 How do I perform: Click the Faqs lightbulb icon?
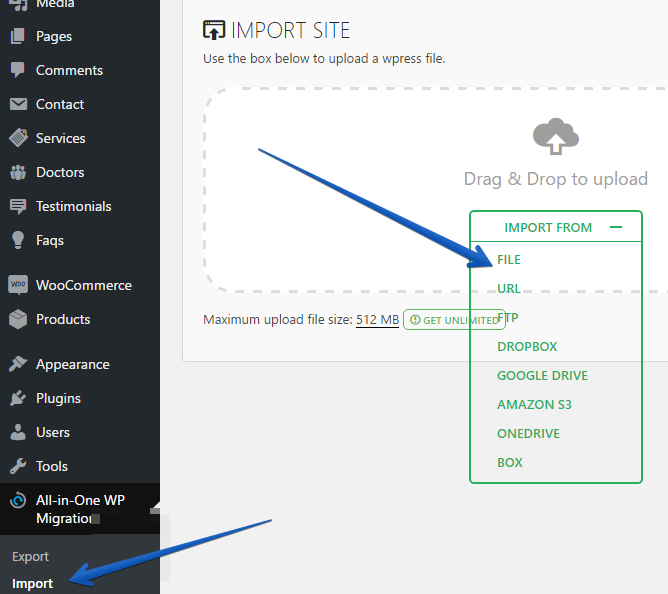[x=18, y=240]
